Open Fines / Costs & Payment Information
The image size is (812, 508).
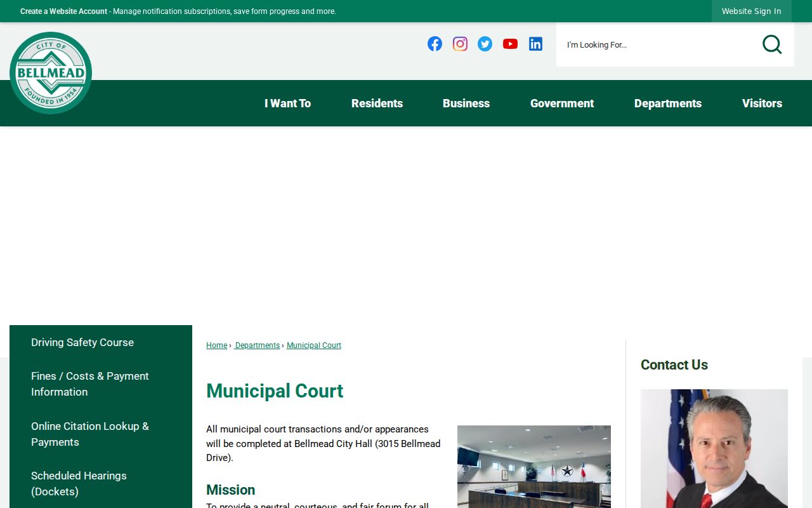[x=101, y=384]
